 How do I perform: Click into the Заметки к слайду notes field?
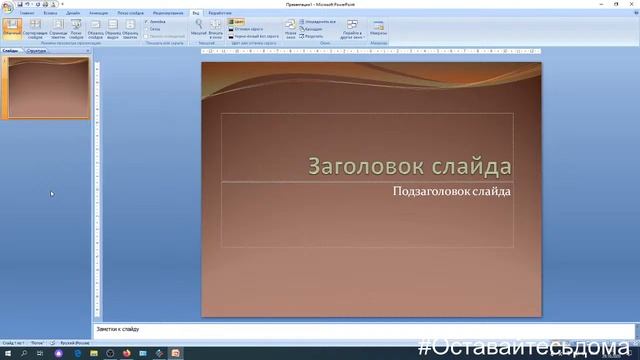click(364, 331)
